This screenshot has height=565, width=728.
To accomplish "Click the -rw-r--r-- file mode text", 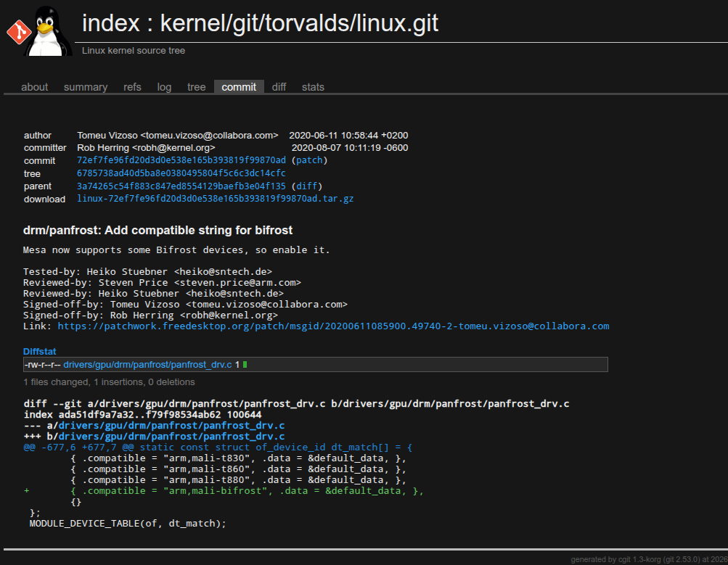I will point(42,365).
